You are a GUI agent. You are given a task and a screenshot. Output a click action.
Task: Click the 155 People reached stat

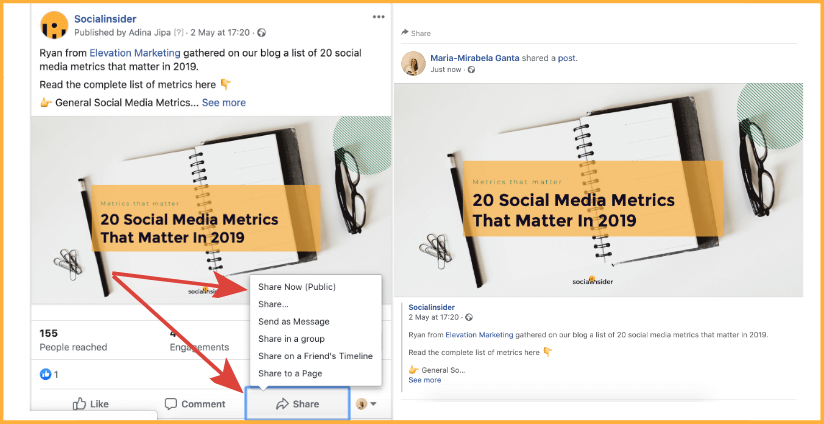point(73,340)
